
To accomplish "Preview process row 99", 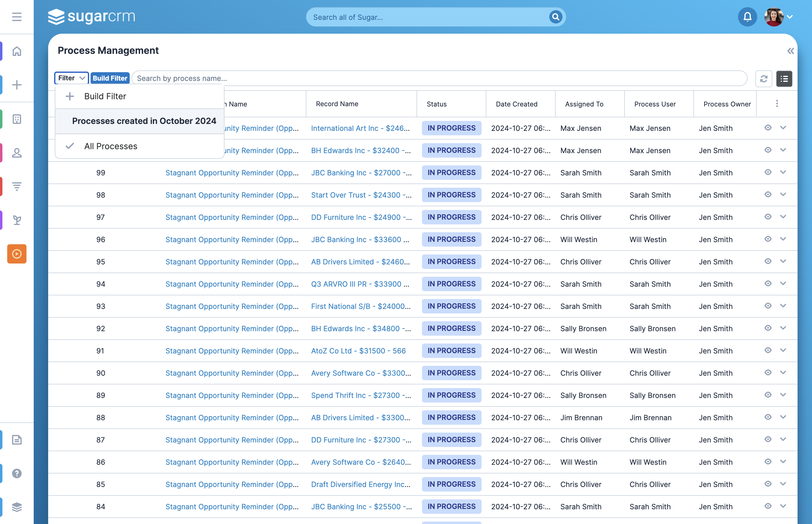I will [768, 172].
